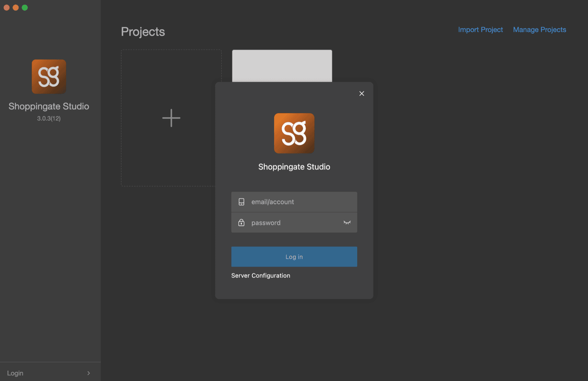Click the Shoppingate Studio logo in sidebar

pos(49,76)
